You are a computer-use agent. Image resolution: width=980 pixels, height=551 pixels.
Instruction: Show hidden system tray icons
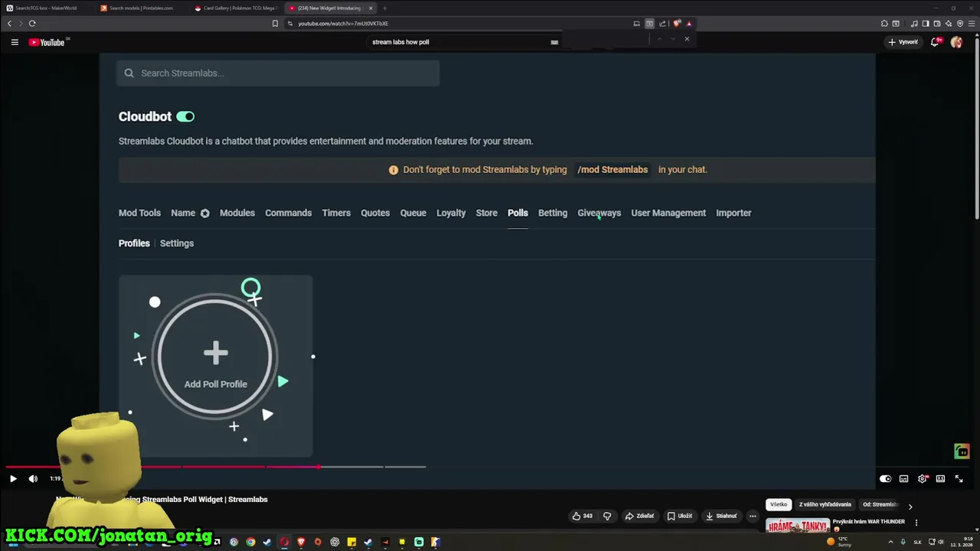pyautogui.click(x=890, y=542)
